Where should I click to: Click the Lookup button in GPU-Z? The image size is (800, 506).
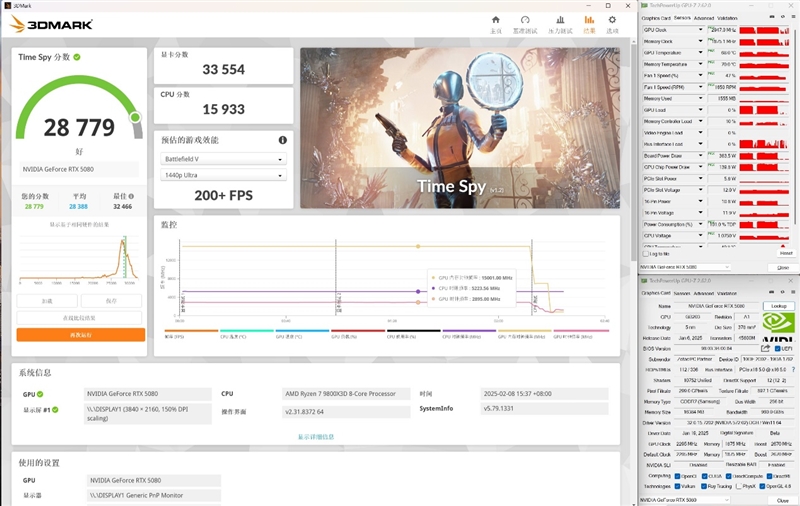tap(778, 305)
